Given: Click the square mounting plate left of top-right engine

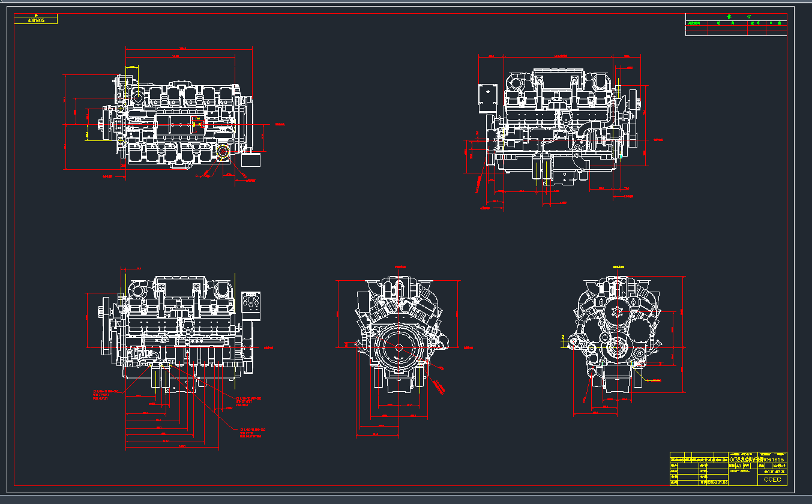Looking at the screenshot, I should pos(489,98).
